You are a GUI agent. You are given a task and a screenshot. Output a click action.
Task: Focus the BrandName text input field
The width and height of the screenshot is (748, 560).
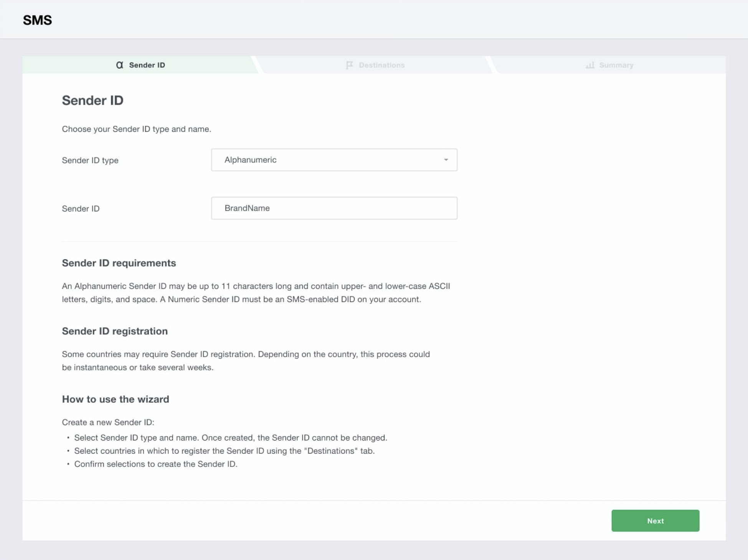334,208
